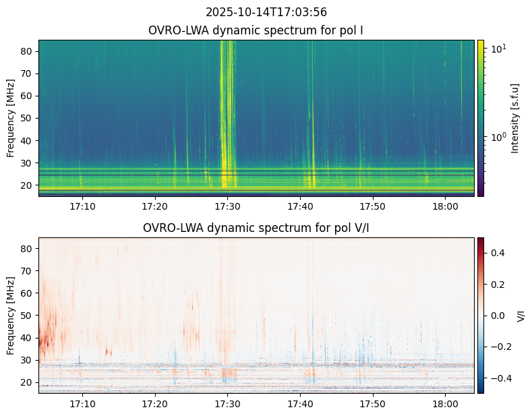
Task: Click the pol I dynamic spectrum title
Action: pyautogui.click(x=256, y=30)
